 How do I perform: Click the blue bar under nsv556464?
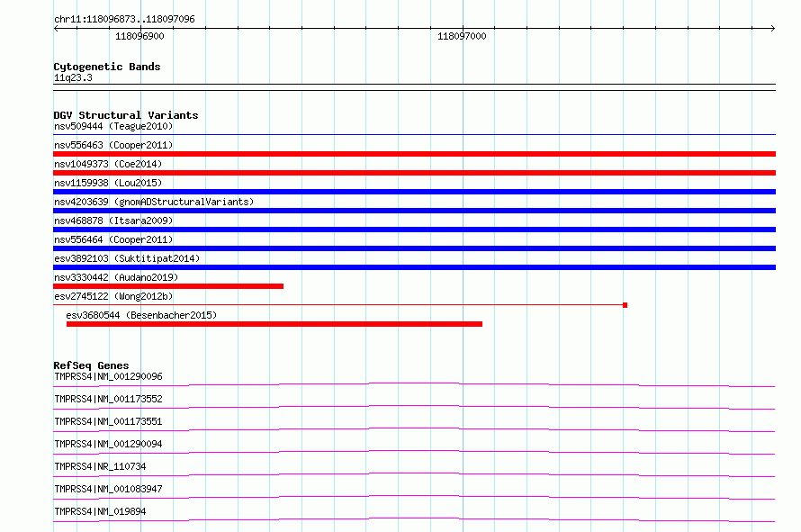click(414, 248)
